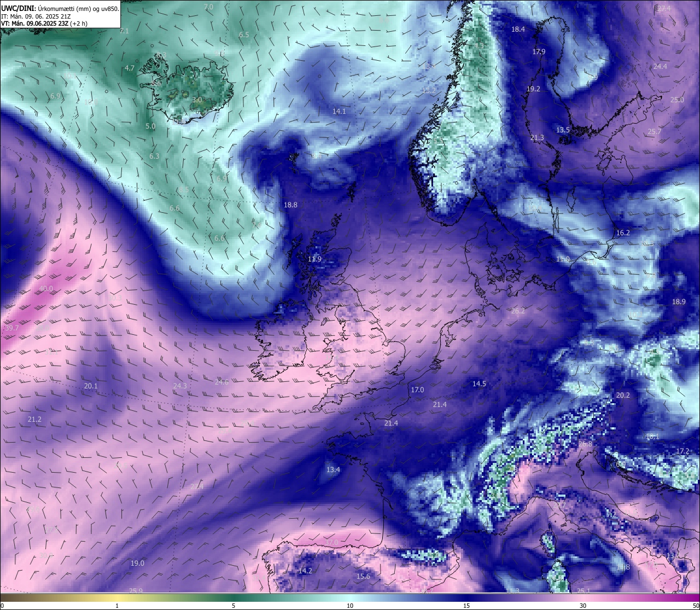Click the 19.2 value label

[533, 89]
